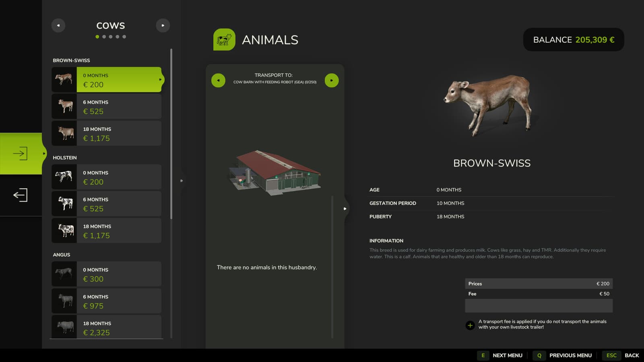The width and height of the screenshot is (644, 362).
Task: Click the GESTATION PERIOD 10 MONTHS row
Action: tap(491, 203)
